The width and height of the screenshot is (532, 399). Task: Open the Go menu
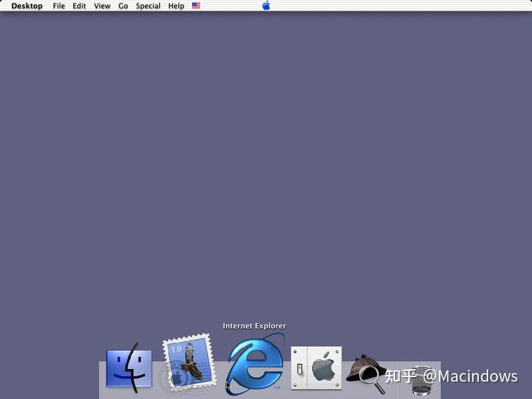[123, 6]
